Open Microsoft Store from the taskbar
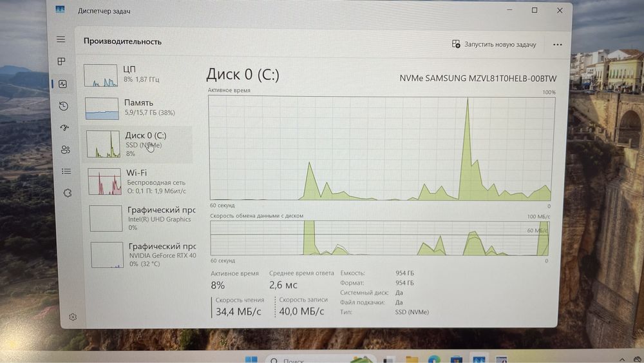Screen dimensions: 644x363 (x=457, y=359)
